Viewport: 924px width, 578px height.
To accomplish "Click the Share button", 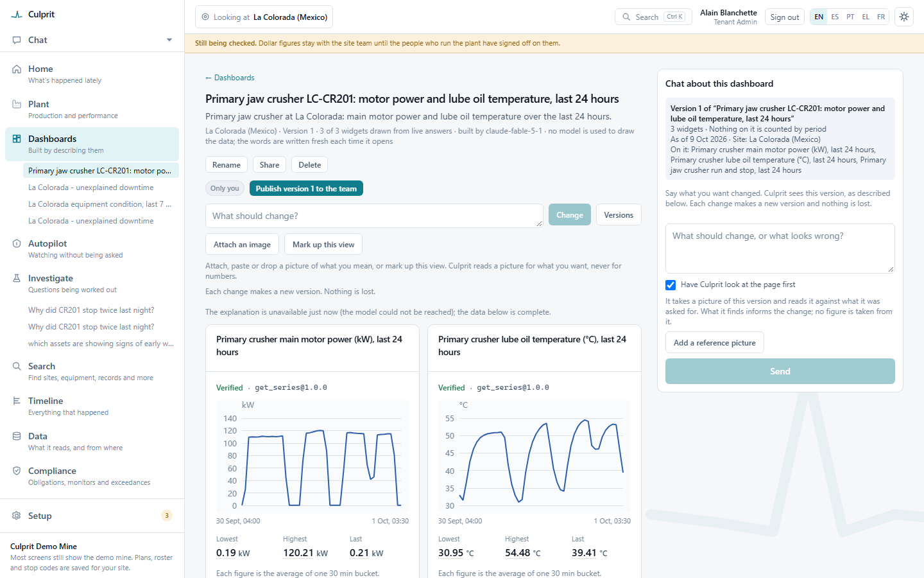I will point(269,165).
